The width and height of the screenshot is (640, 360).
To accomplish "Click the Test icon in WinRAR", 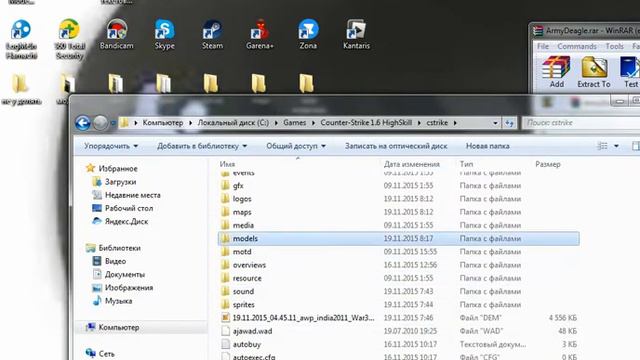I will pyautogui.click(x=630, y=72).
